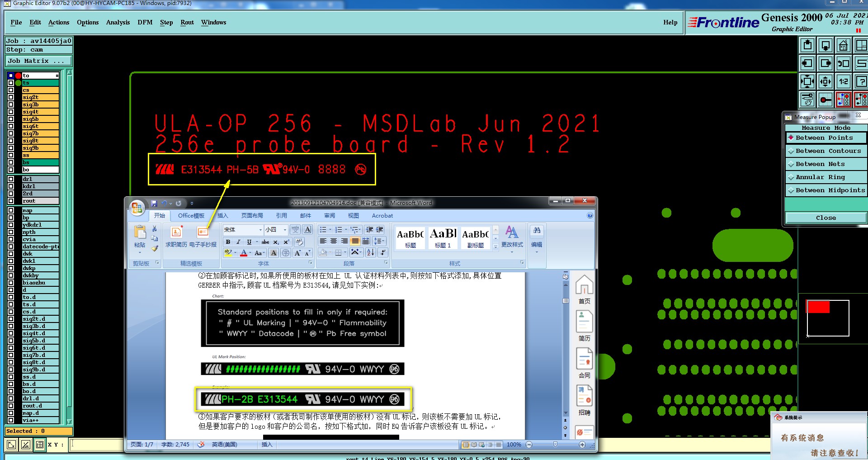Click the 求职简历 template icon

pos(176,237)
